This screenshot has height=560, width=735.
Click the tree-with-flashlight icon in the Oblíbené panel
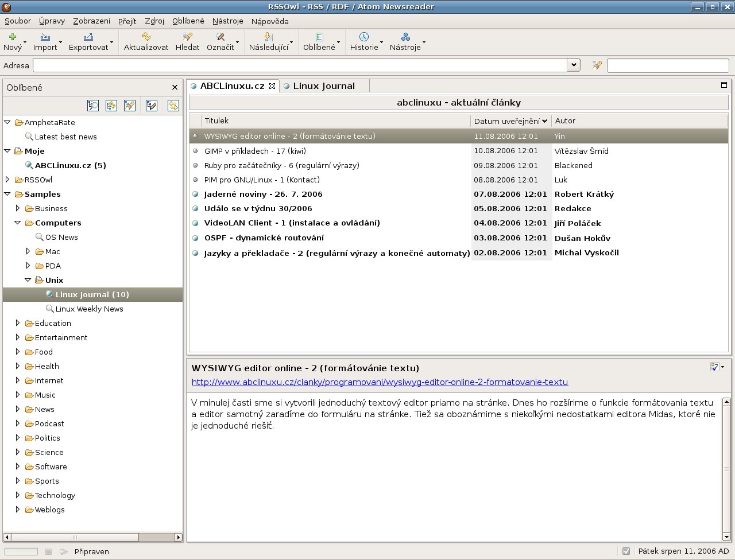click(130, 105)
